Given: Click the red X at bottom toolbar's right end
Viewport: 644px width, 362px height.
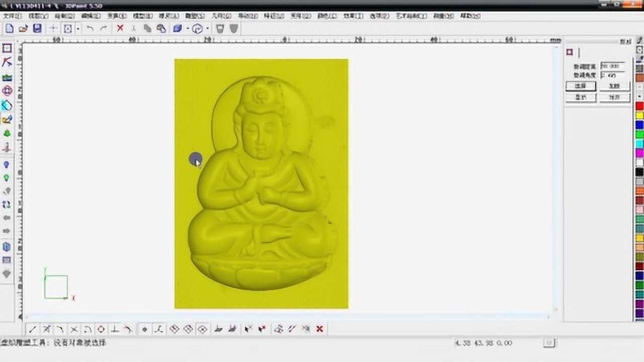Looking at the screenshot, I should pyautogui.click(x=319, y=329).
